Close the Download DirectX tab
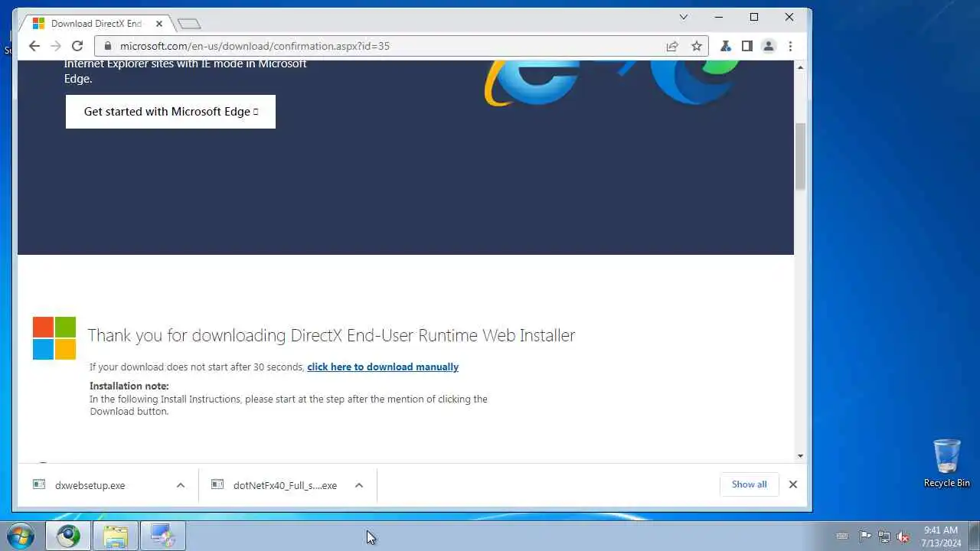Viewport: 980px width, 551px height. [159, 24]
